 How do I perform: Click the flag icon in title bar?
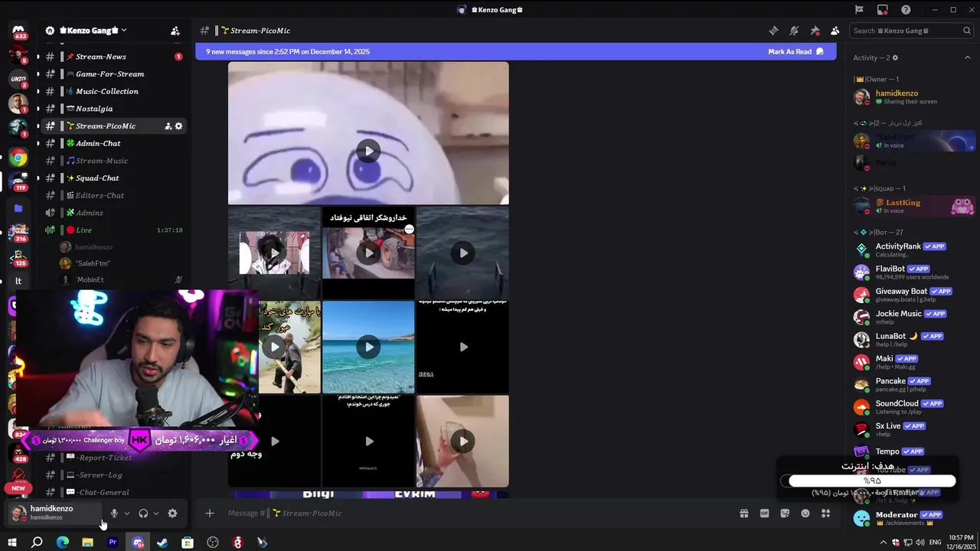[859, 10]
